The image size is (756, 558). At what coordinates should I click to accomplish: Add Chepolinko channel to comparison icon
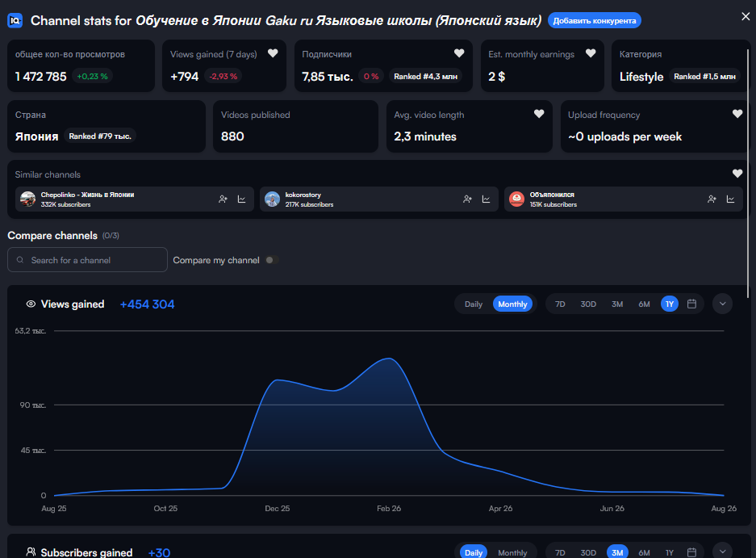pyautogui.click(x=223, y=199)
